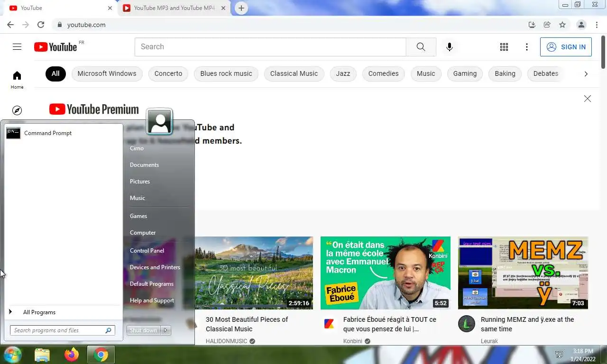Viewport: 607px width, 364px height.
Task: Open the Running MEMZ video thumbnail
Action: pos(523,273)
